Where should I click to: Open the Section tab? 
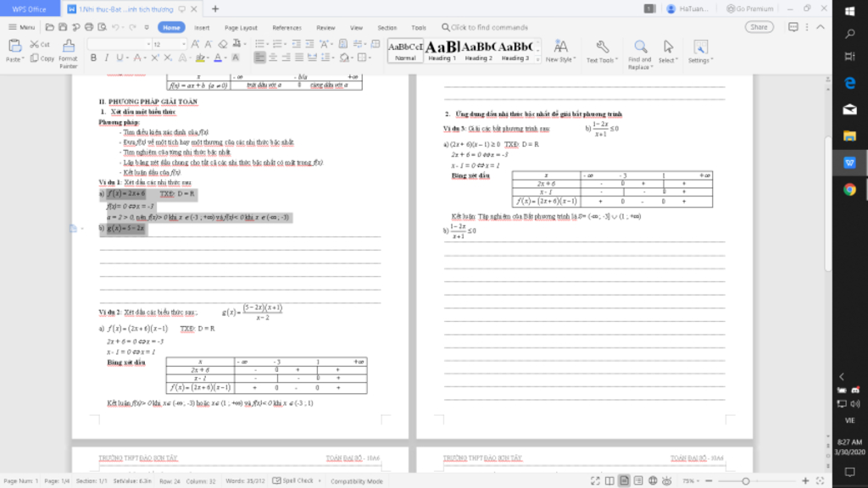[x=387, y=28]
